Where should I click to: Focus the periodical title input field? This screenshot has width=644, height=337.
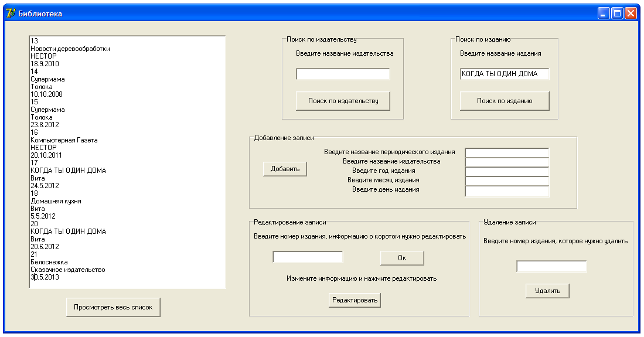[507, 152]
